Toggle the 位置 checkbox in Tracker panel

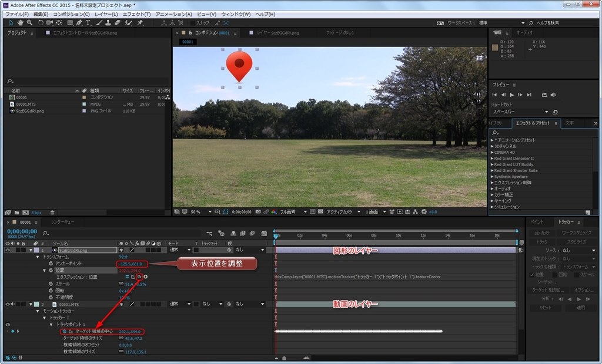click(x=532, y=274)
